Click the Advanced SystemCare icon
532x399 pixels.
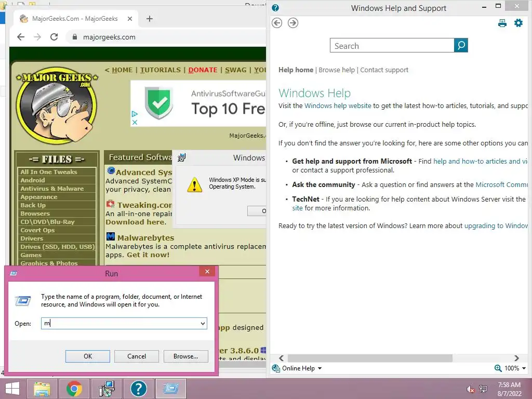coord(111,170)
